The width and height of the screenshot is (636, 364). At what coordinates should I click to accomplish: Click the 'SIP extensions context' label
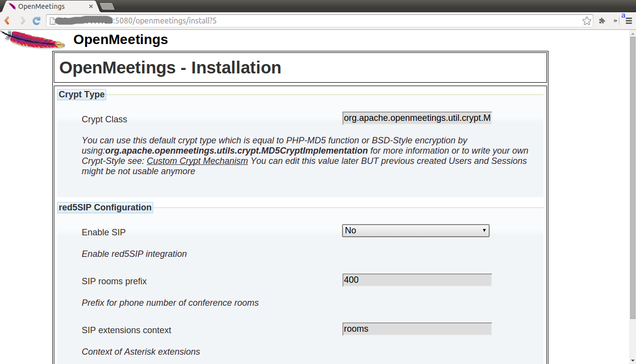126,330
